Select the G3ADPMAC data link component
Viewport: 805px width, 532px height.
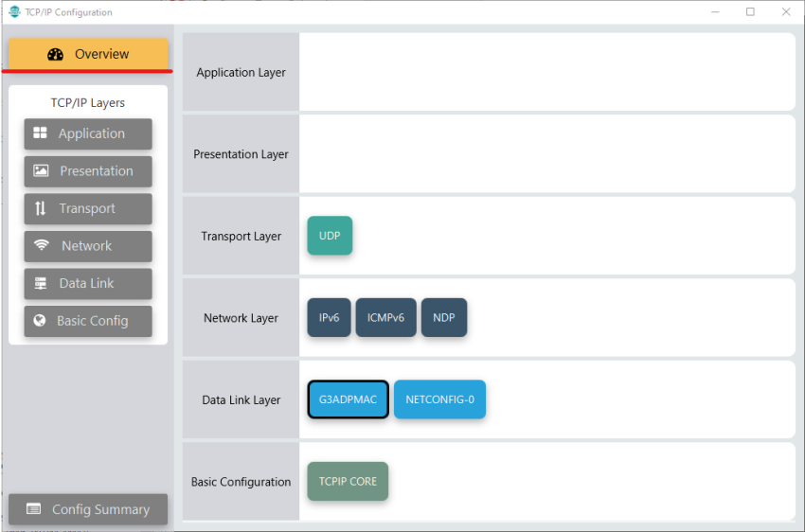348,399
